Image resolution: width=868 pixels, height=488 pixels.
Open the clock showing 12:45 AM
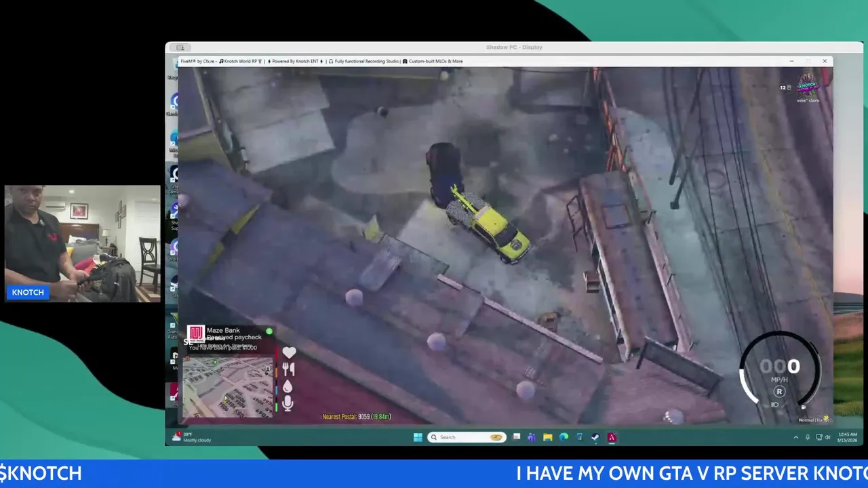click(848, 437)
